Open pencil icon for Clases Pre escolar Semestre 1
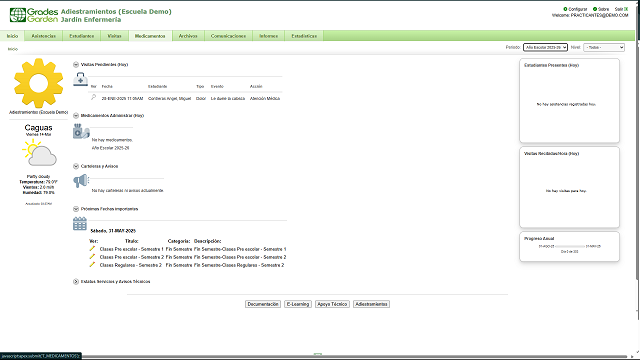Image resolution: width=640 pixels, height=360 pixels. [92, 249]
